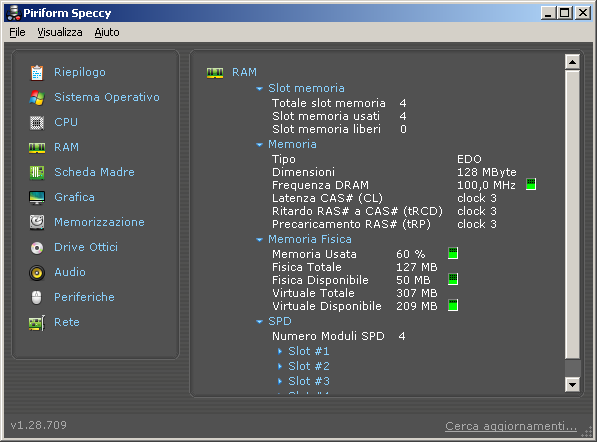Collapse the SPD section
Image resolution: width=597 pixels, height=442 pixels.
coord(260,322)
